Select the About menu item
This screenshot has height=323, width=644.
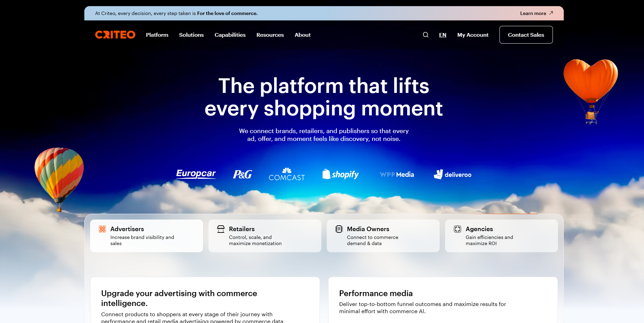(302, 35)
